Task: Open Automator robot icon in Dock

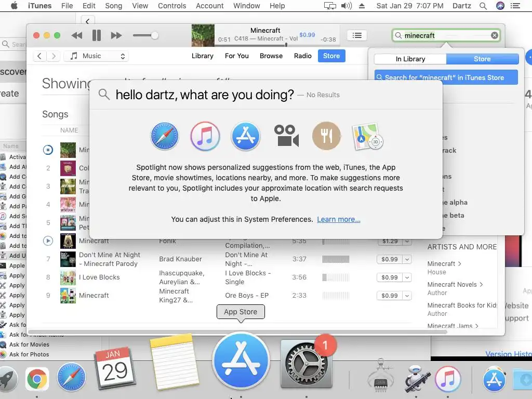Action: pos(417,379)
